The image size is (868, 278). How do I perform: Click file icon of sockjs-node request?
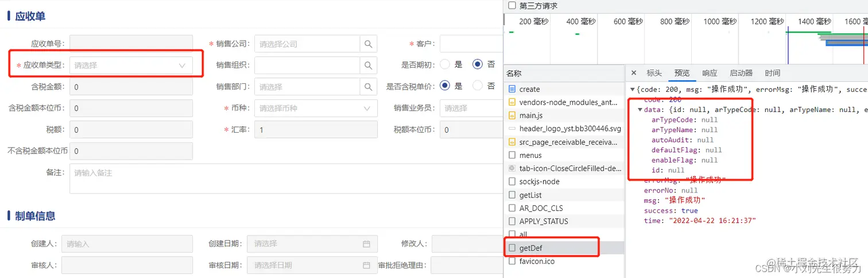[x=512, y=182]
